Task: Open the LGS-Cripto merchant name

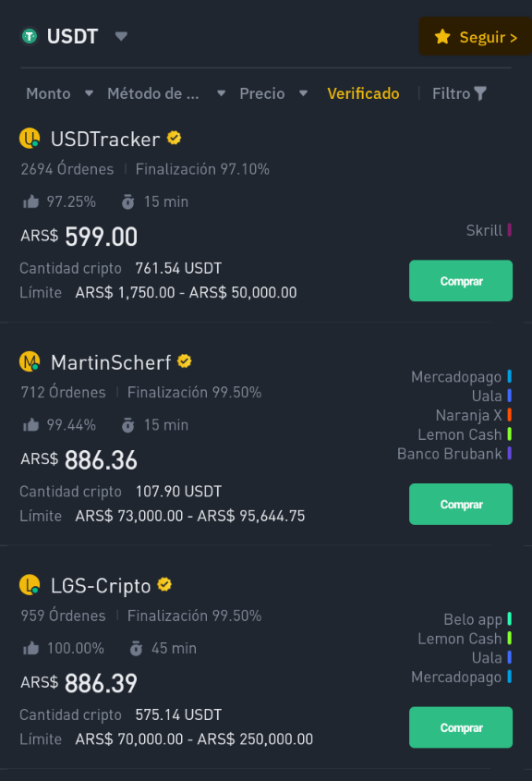Action: click(x=101, y=585)
